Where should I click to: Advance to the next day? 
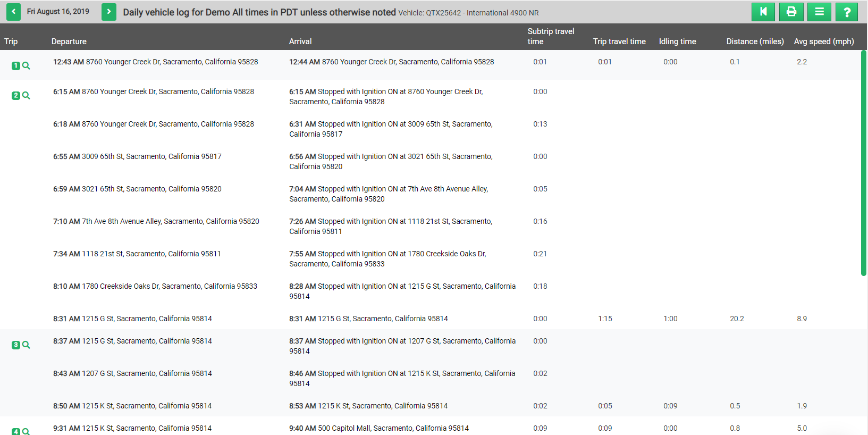click(109, 12)
